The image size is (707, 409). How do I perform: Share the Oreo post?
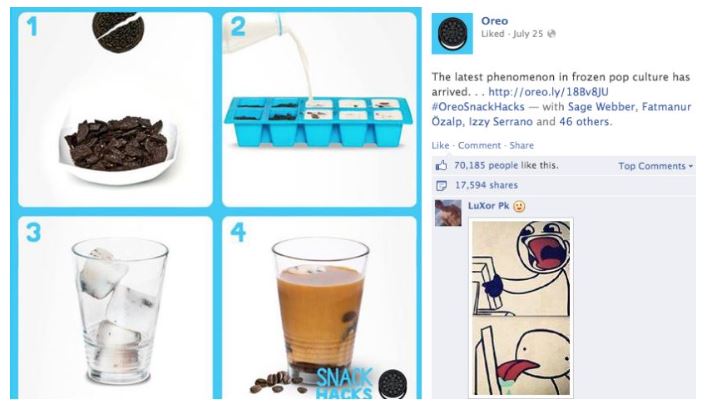pyautogui.click(x=522, y=145)
